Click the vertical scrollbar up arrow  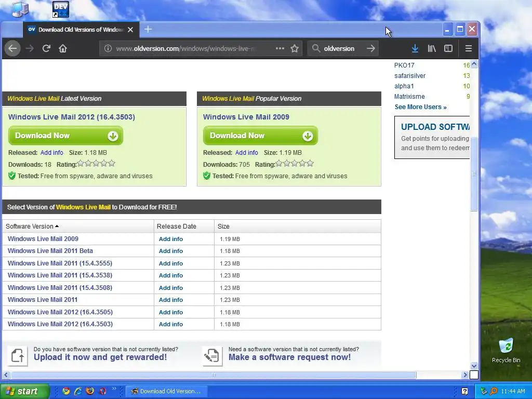474,64
